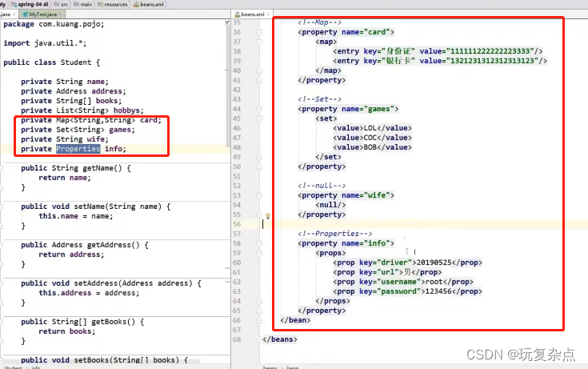Click the private Set<String> games field
Image resolution: width=588 pixels, height=369 pixels.
coord(78,130)
